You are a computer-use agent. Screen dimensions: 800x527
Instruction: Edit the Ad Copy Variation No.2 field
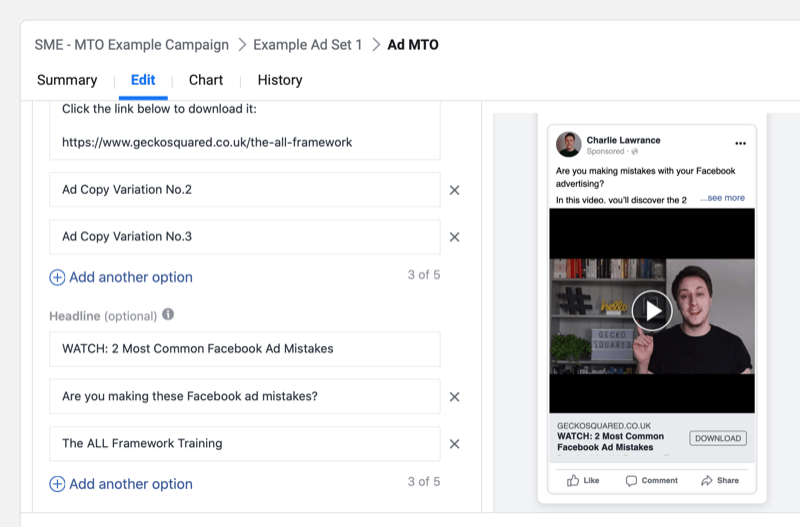coord(244,190)
